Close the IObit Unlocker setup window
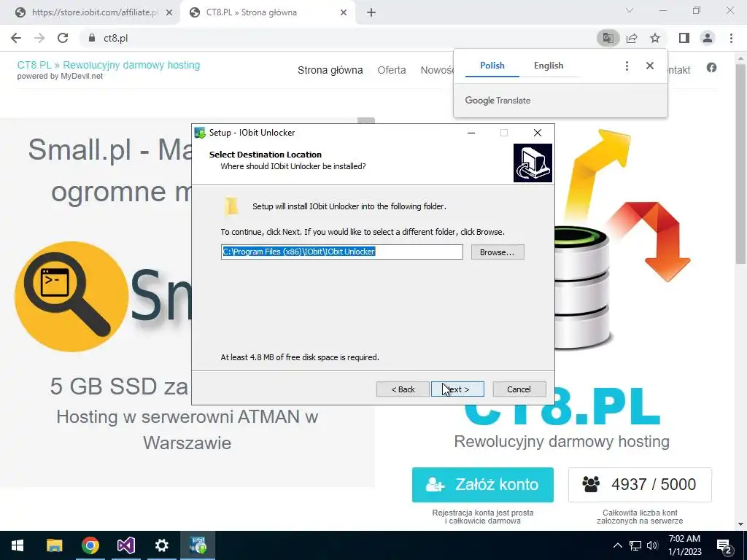 click(x=538, y=133)
